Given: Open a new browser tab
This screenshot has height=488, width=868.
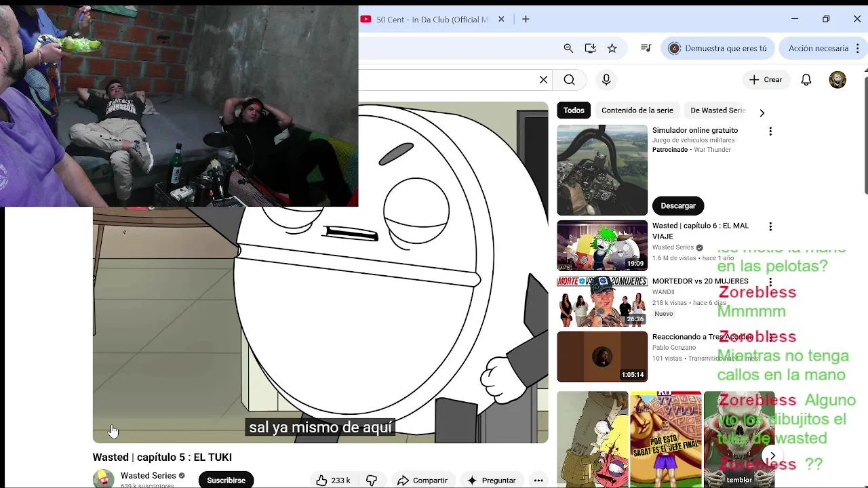Looking at the screenshot, I should click(526, 20).
